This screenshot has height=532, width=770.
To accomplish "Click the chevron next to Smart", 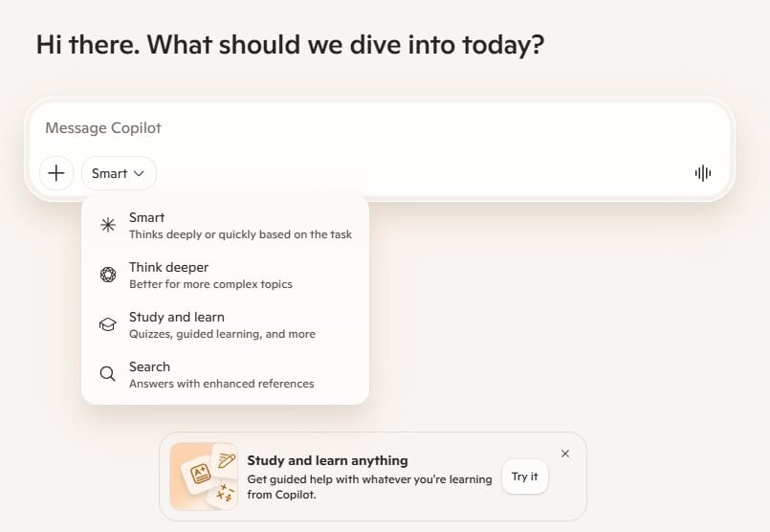I will tap(140, 173).
